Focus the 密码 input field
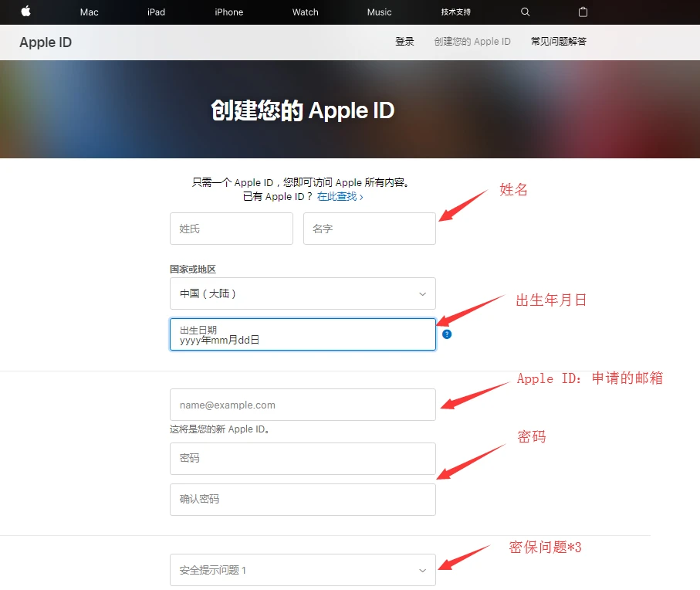This screenshot has height=590, width=700. click(x=303, y=459)
